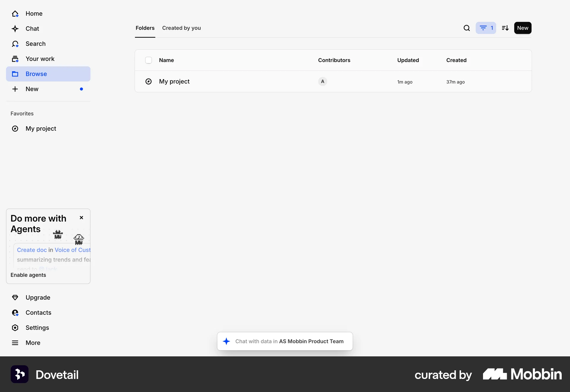570x392 pixels.
Task: Dismiss the Do more with Agents card
Action: [81, 218]
